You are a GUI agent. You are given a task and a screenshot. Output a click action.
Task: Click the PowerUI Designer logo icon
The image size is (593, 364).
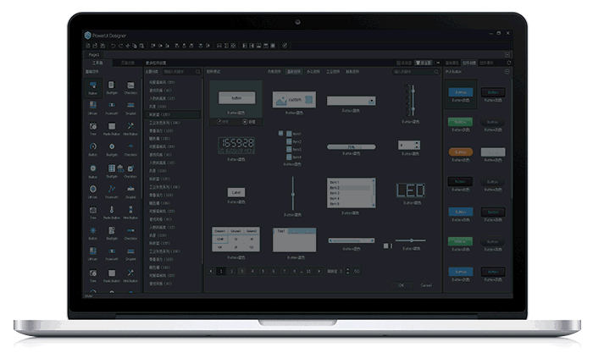[87, 35]
